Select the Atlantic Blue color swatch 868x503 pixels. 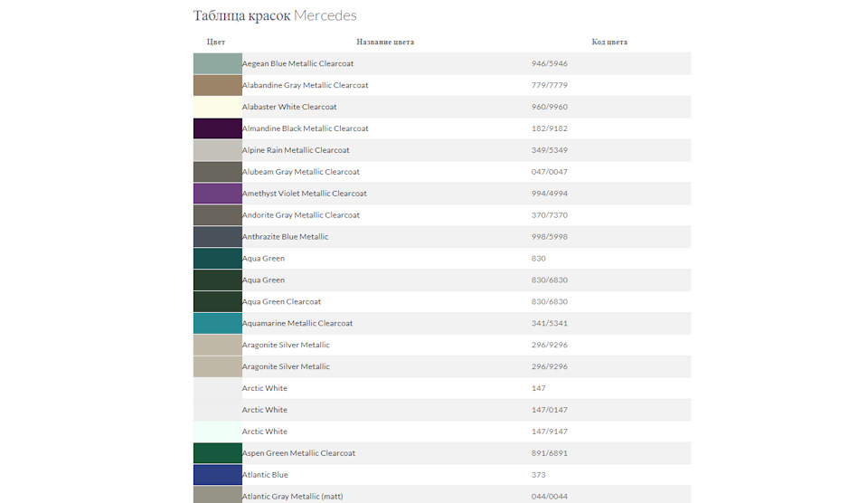218,475
